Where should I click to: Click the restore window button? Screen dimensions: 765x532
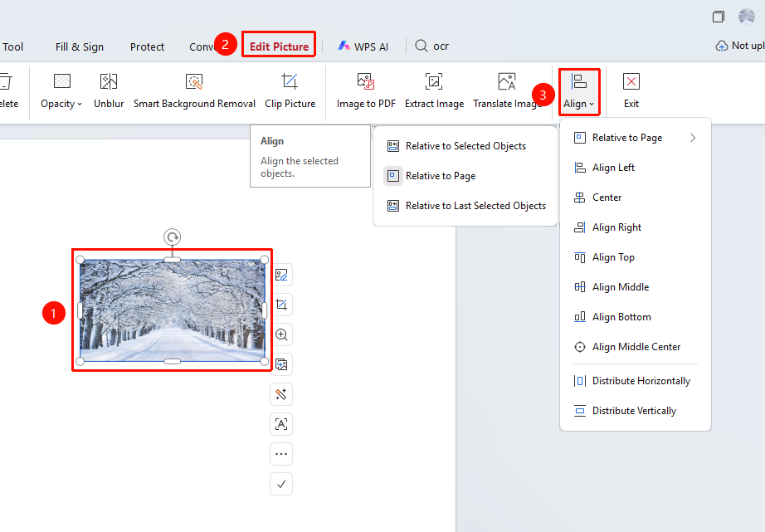pos(719,17)
